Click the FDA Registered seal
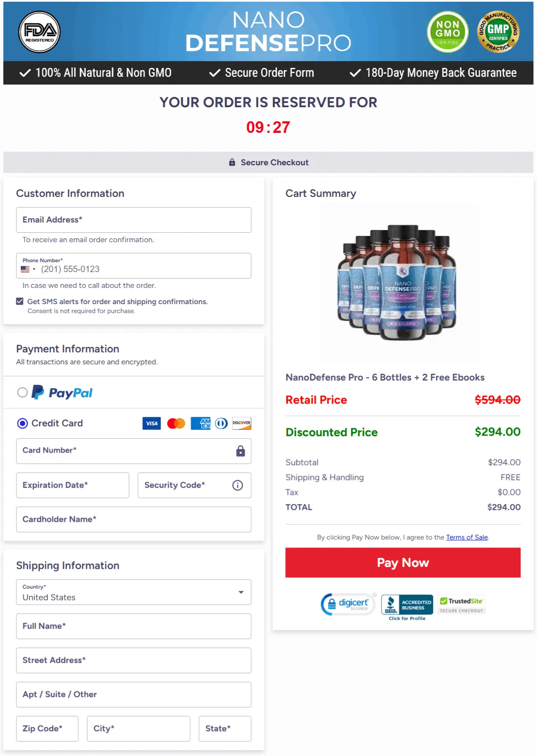This screenshot has height=756, width=537. [39, 32]
